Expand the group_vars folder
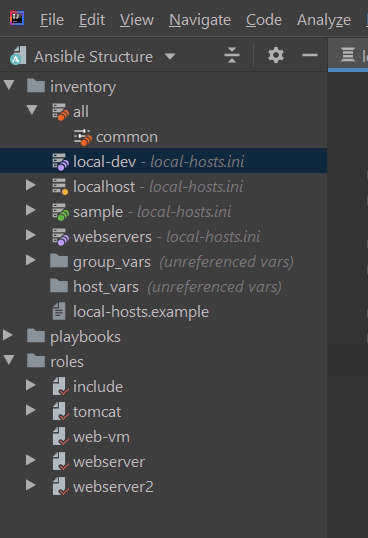Image resolution: width=368 pixels, height=538 pixels. [31, 260]
